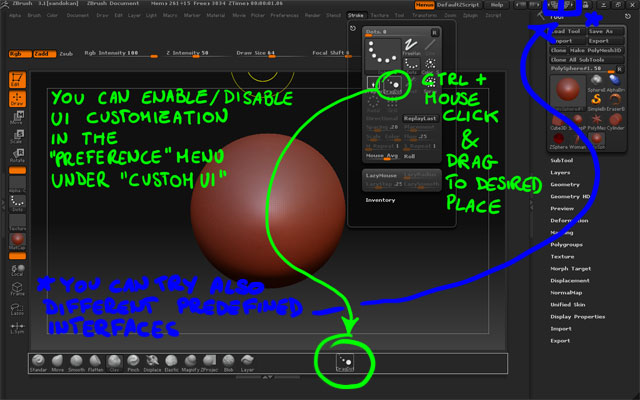Click DefaultZScript button
Screen dimensions: 640x400
458,5
